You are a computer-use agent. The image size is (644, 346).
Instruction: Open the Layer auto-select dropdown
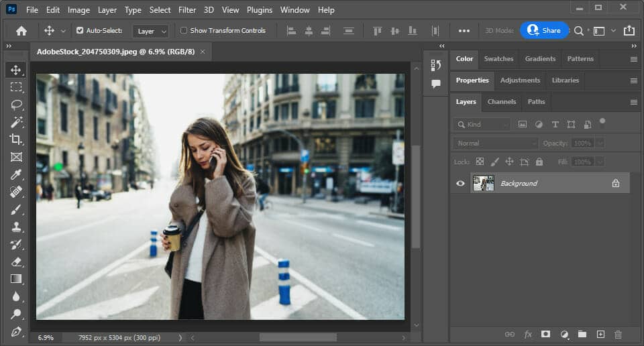tap(150, 31)
